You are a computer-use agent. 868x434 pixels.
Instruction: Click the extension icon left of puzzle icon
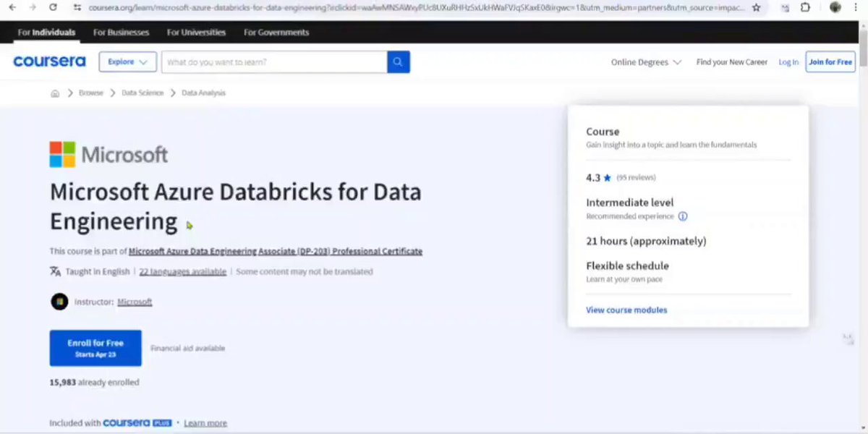[x=786, y=7]
